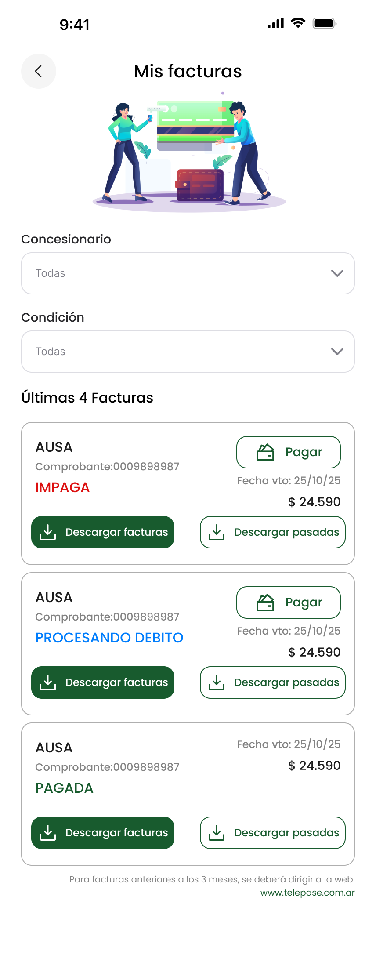Click download icon in PAGADA invoice's Descargar facturas
The image size is (376, 980).
coord(48,832)
